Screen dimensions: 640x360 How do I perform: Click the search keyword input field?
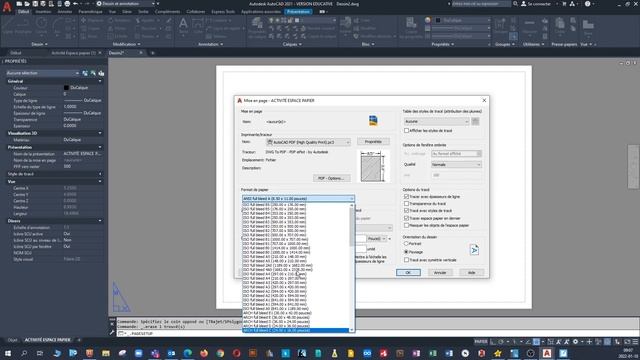pyautogui.click(x=481, y=4)
